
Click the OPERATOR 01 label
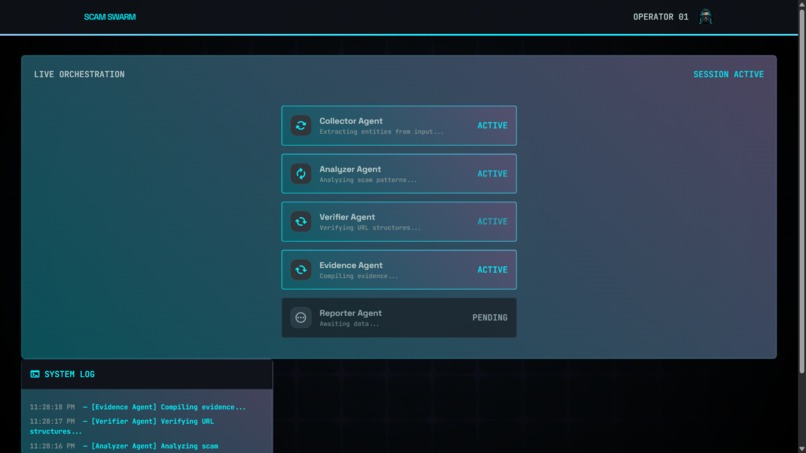click(x=661, y=17)
